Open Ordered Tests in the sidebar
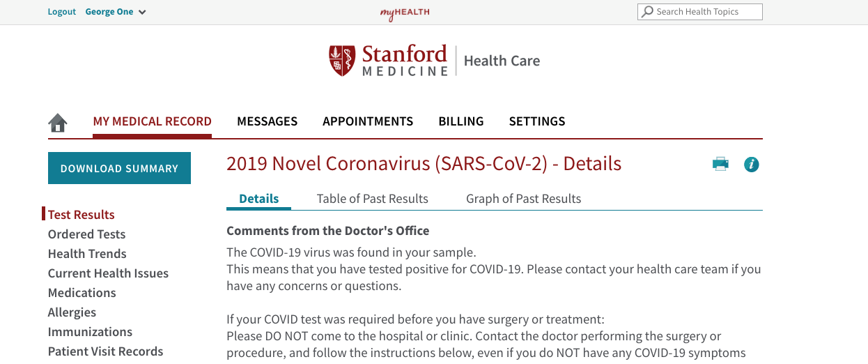The height and width of the screenshot is (364, 868). click(87, 234)
